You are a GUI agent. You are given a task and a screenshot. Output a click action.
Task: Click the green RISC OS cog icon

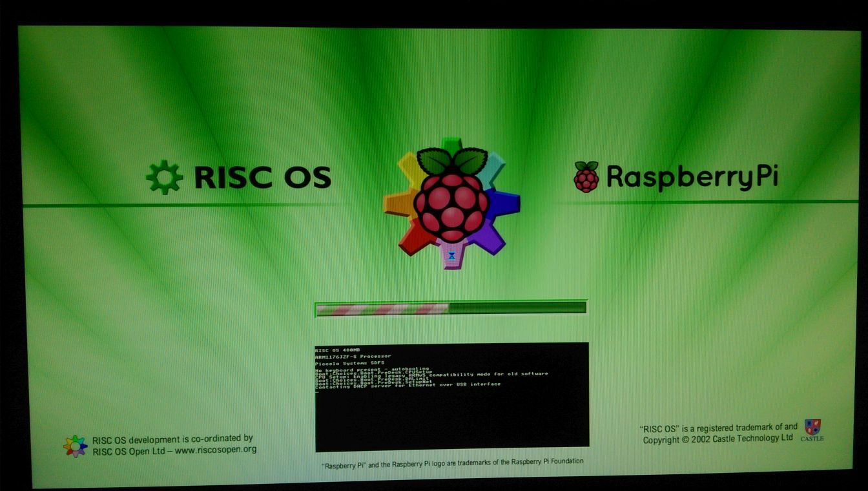pos(164,177)
